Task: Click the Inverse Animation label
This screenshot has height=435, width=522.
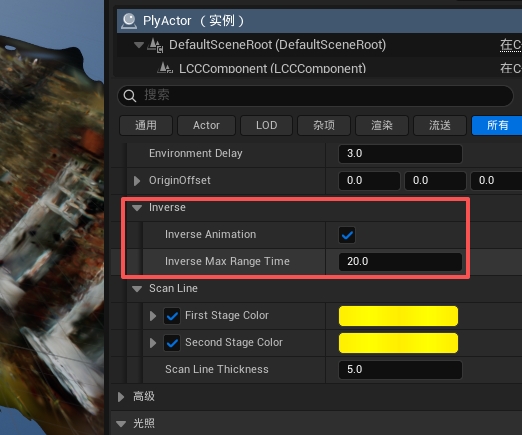Action: click(x=211, y=235)
